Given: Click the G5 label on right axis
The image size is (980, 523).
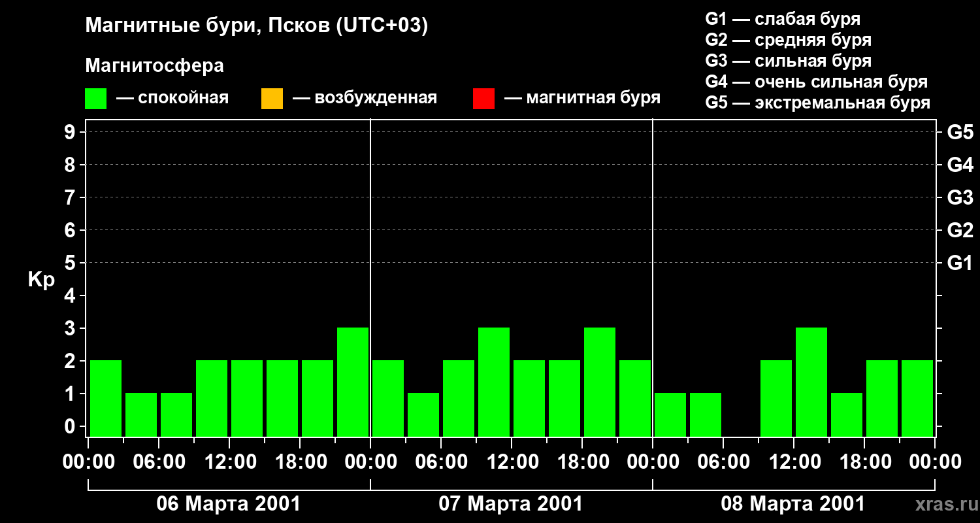Looking at the screenshot, I should [x=960, y=132].
